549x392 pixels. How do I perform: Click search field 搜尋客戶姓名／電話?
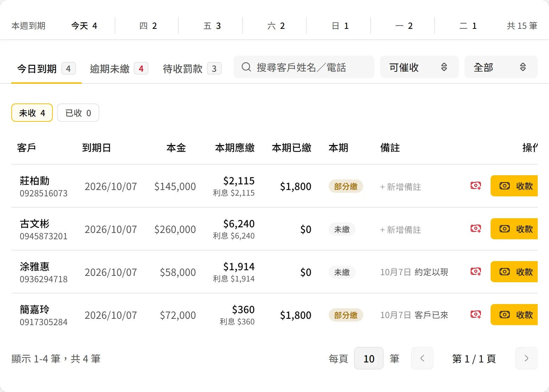pos(304,67)
